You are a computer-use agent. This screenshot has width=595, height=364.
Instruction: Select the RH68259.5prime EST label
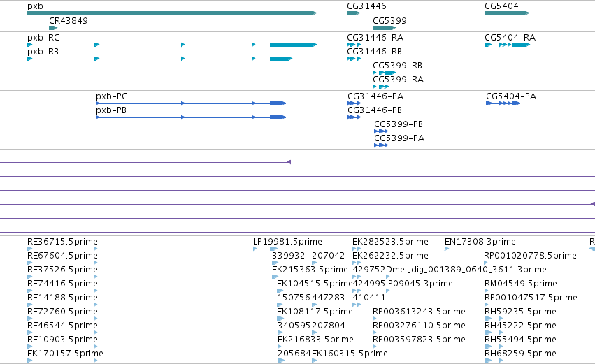coord(521,354)
